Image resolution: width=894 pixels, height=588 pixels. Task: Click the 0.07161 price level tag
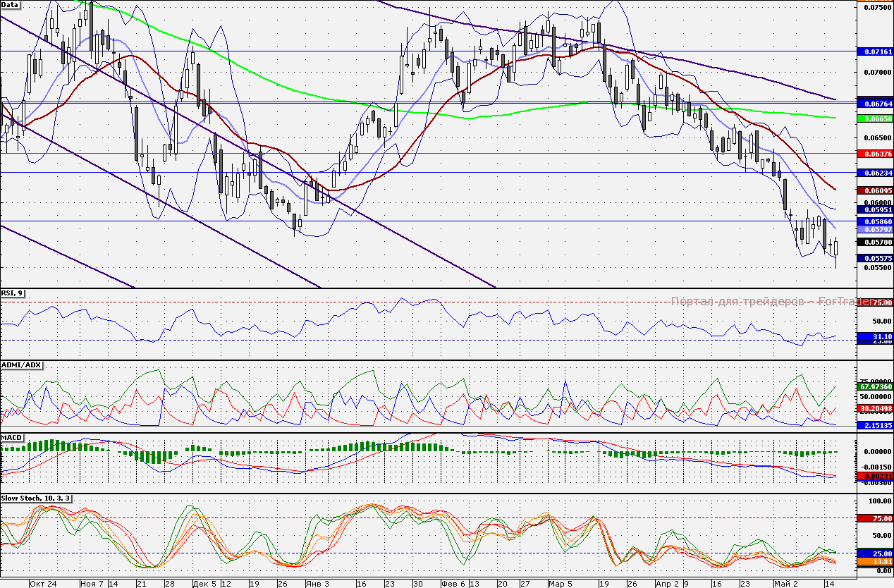tap(874, 52)
